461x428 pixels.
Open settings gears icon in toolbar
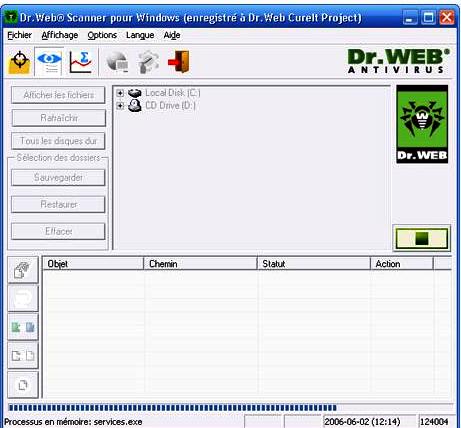click(148, 62)
